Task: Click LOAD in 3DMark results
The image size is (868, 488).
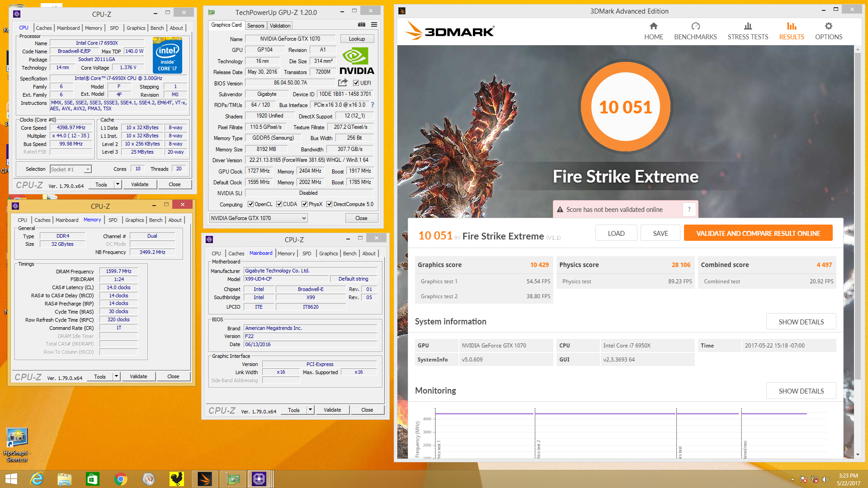Action: click(616, 233)
